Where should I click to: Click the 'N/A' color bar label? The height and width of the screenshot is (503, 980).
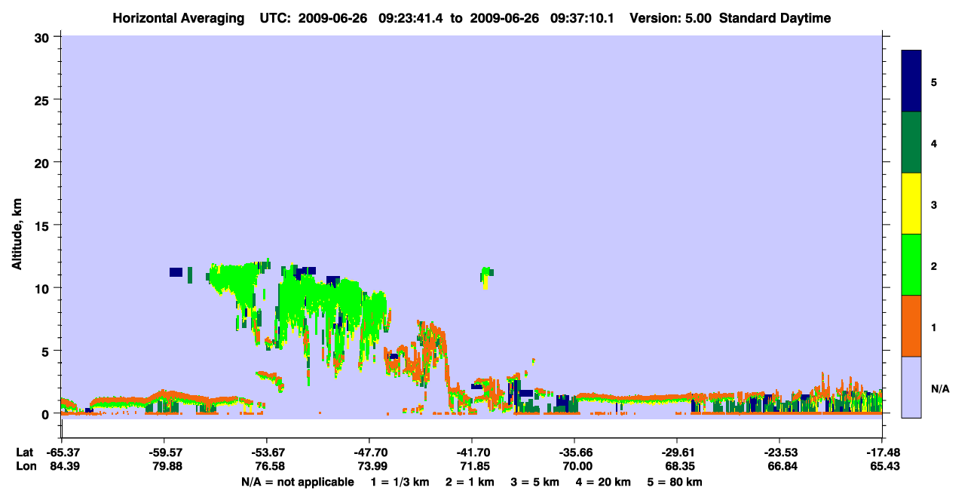tap(939, 388)
